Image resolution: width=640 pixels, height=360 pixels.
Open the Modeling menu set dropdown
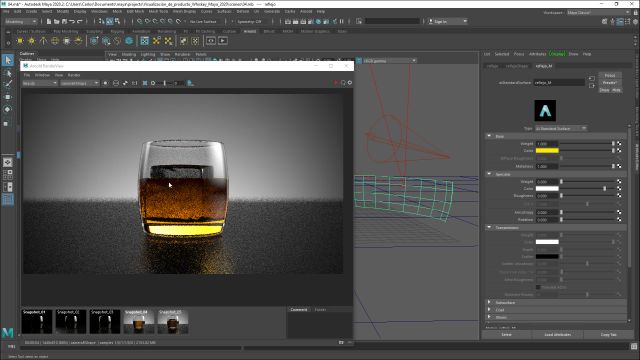point(20,21)
